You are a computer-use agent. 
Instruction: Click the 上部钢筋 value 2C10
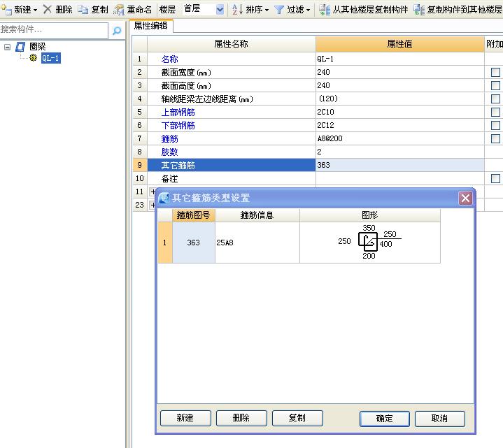click(399, 112)
